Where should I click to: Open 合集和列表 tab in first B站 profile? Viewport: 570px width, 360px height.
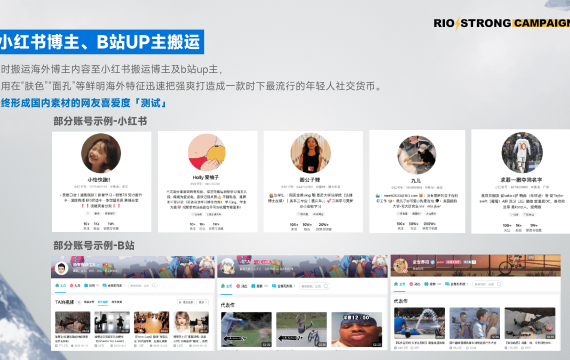pyautogui.click(x=114, y=285)
